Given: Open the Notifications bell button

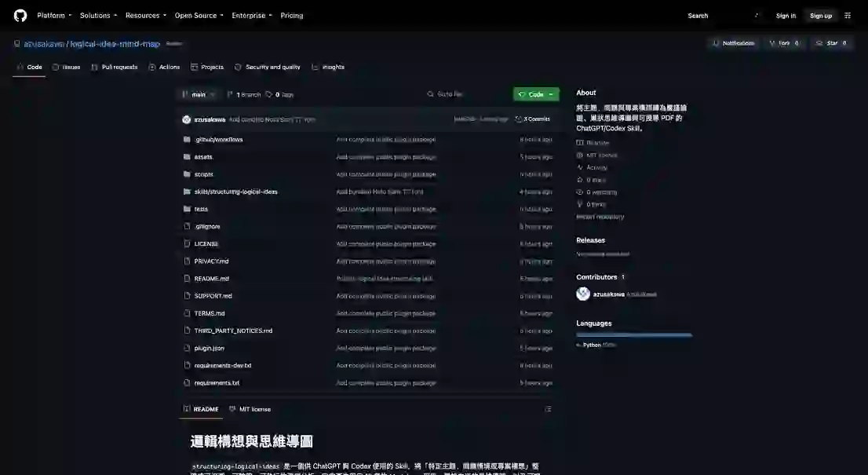Looking at the screenshot, I should 734,43.
